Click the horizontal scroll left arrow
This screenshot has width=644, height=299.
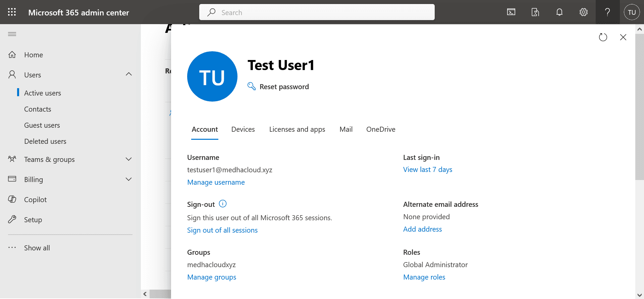click(145, 294)
